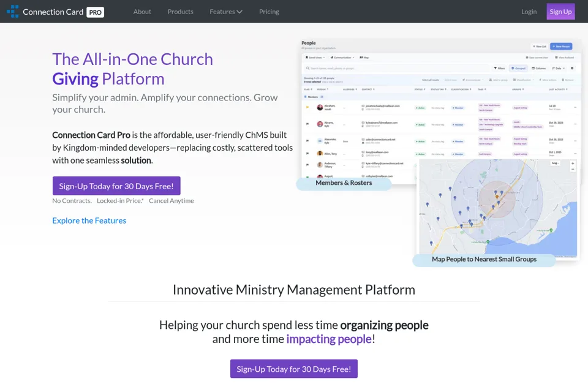Click the hero Sign-Up Today for 30 Days Free button
The height and width of the screenshot is (392, 588).
pos(116,186)
